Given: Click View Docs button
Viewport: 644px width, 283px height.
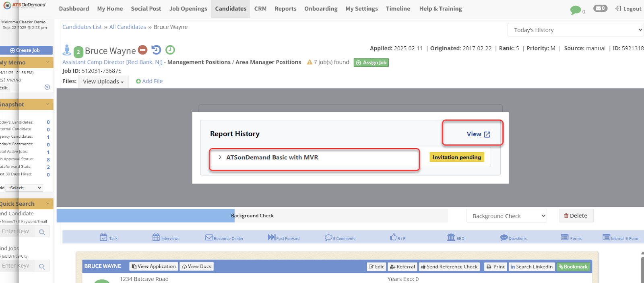Looking at the screenshot, I should pos(196,266).
